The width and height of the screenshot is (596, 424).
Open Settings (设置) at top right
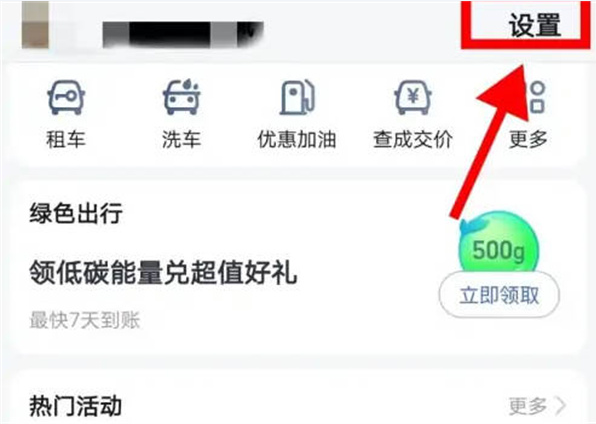point(535,25)
